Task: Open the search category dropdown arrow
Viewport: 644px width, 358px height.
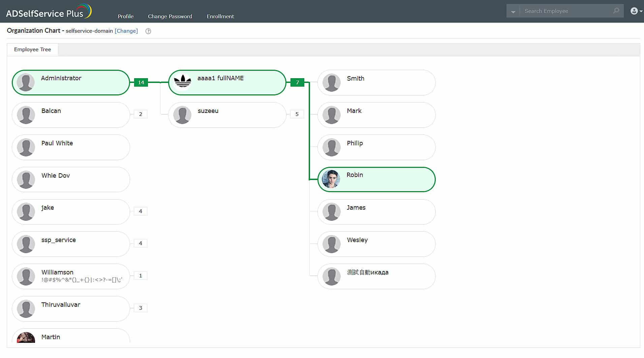Action: coord(513,11)
